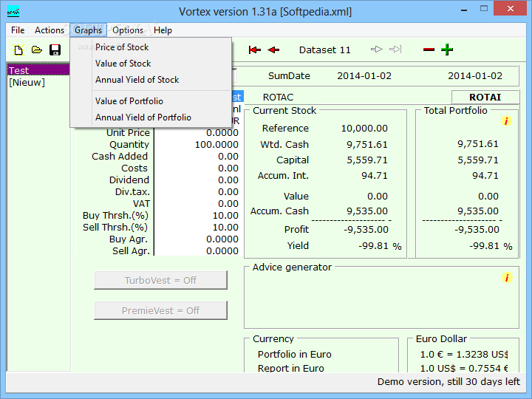
Task: Choose Annual Yield of Stock graph
Action: point(151,80)
